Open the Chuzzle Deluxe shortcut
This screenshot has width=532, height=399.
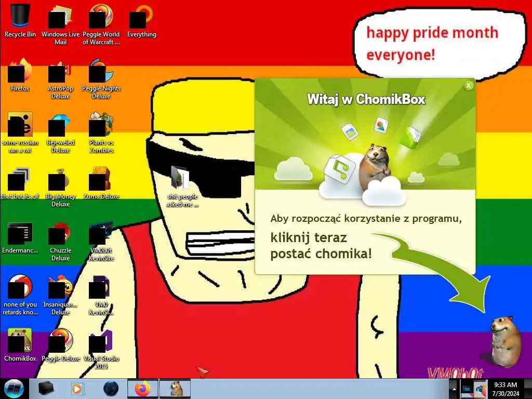pyautogui.click(x=60, y=241)
